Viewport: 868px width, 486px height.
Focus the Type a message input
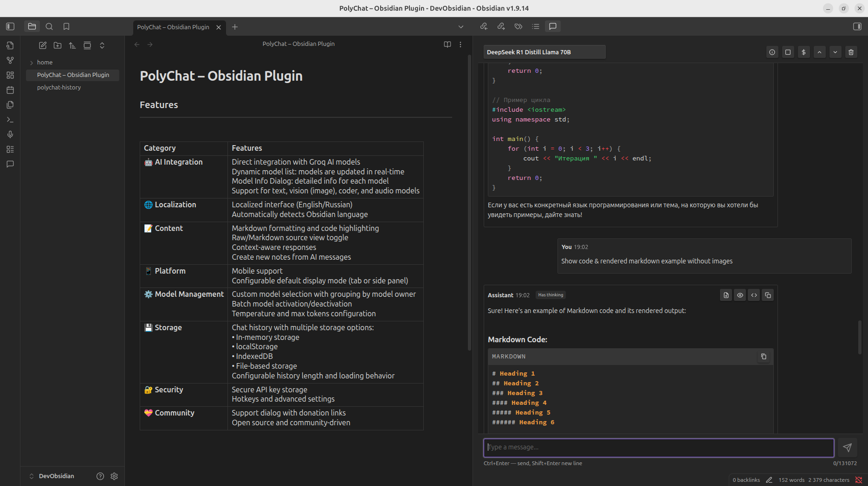tap(659, 448)
